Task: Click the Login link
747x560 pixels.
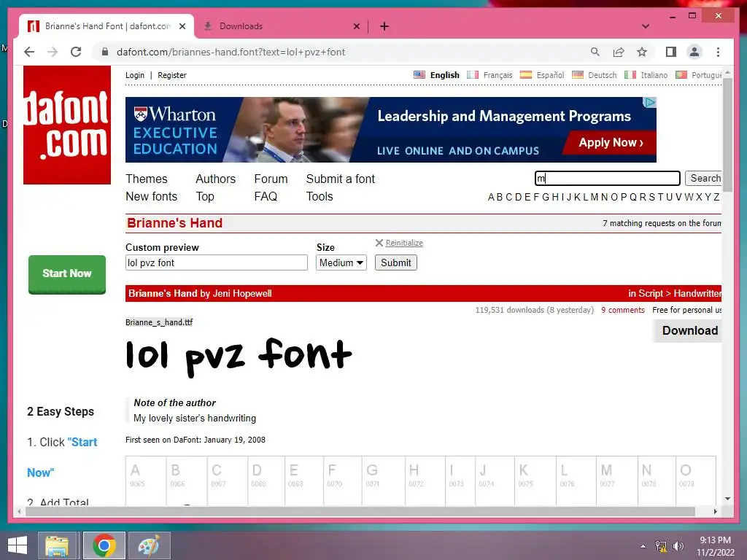Action: pos(135,75)
